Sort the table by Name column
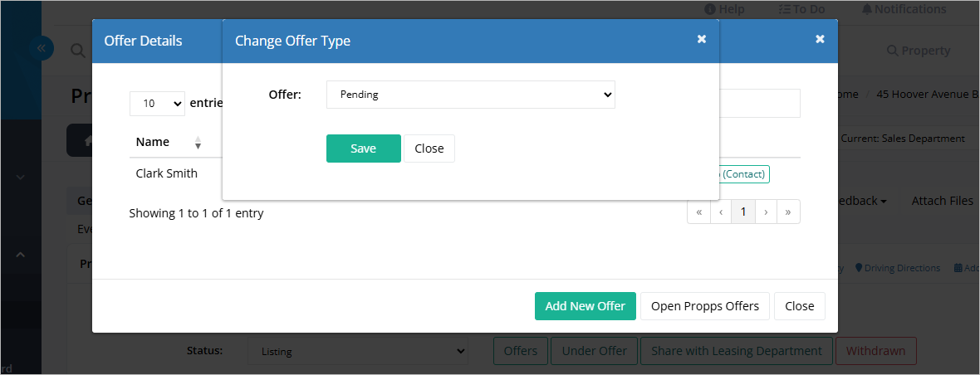Screen dimensions: 980x375 (198, 142)
